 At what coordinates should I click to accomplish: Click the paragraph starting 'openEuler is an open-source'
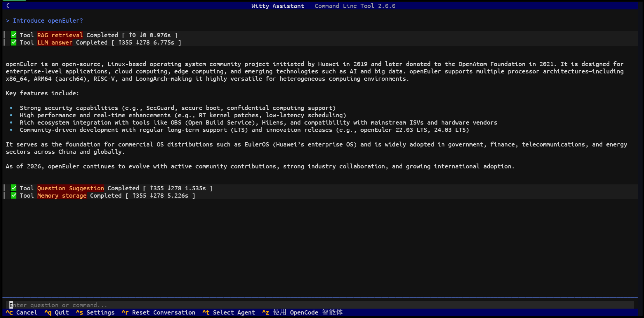(x=315, y=71)
